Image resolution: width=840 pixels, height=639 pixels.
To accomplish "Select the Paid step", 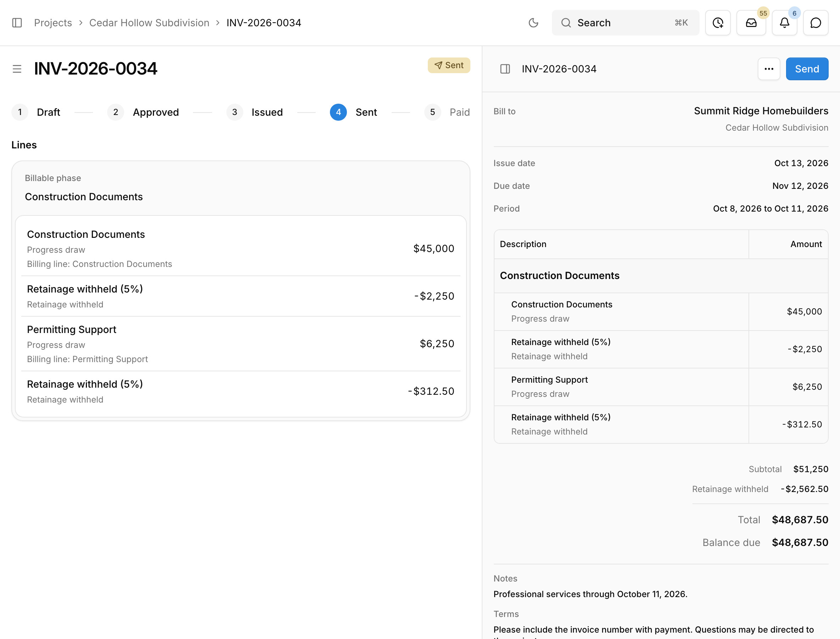I will pos(447,112).
